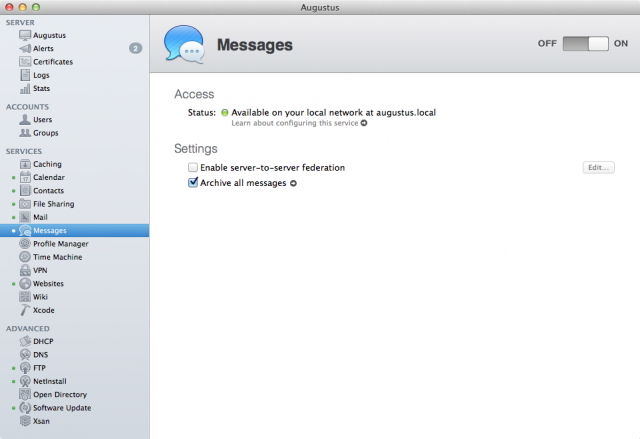640x439 pixels.
Task: Open the Contacts book icon
Action: [x=25, y=191]
